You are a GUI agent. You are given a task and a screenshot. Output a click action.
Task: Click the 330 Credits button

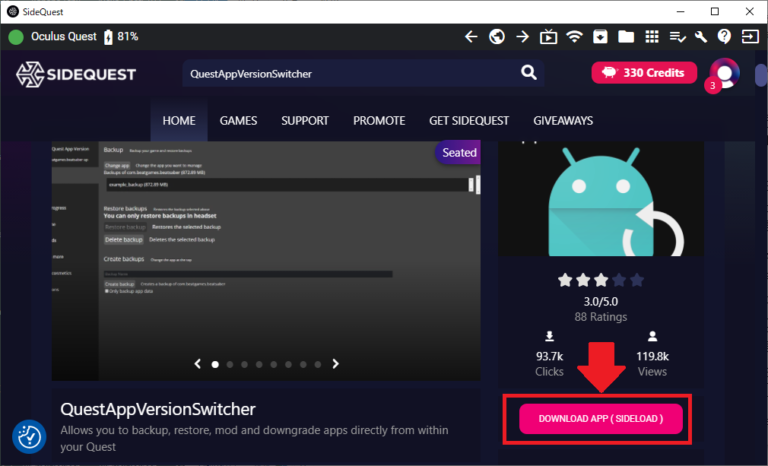click(x=645, y=73)
